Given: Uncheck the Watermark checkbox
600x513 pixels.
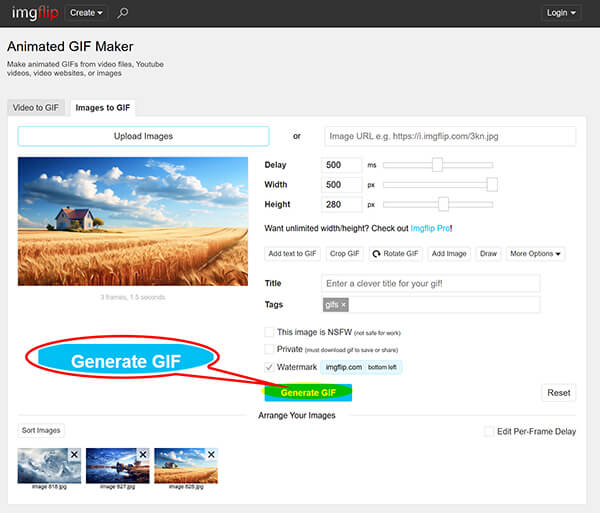Looking at the screenshot, I should (x=269, y=367).
